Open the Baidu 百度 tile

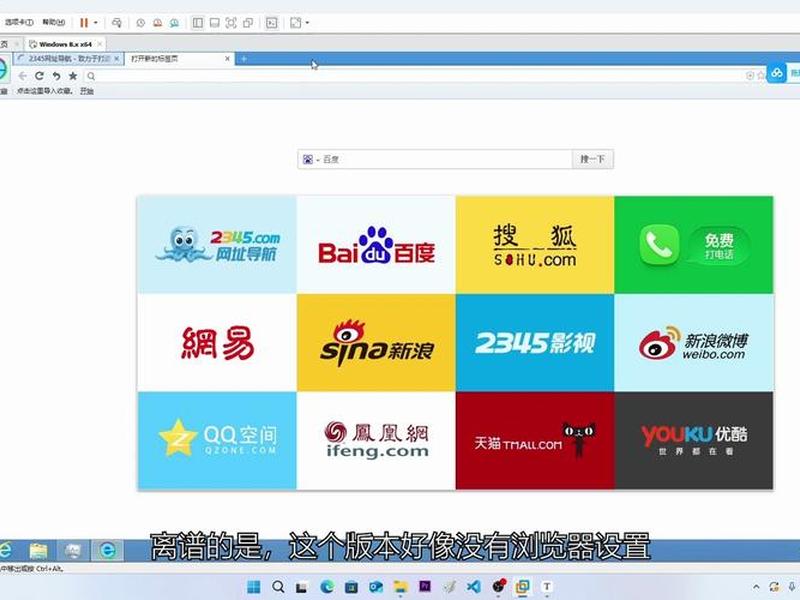tap(376, 245)
